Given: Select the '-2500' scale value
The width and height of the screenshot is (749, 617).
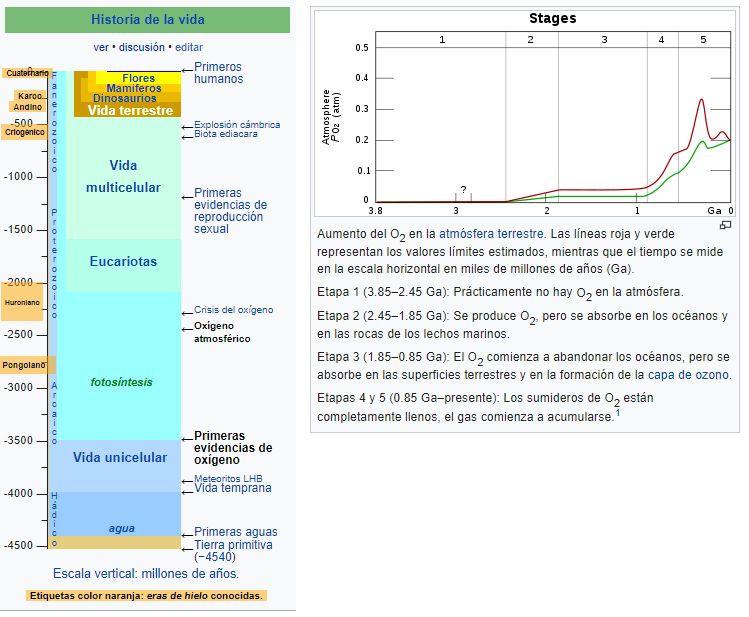Looking at the screenshot, I should pyautogui.click(x=19, y=334).
